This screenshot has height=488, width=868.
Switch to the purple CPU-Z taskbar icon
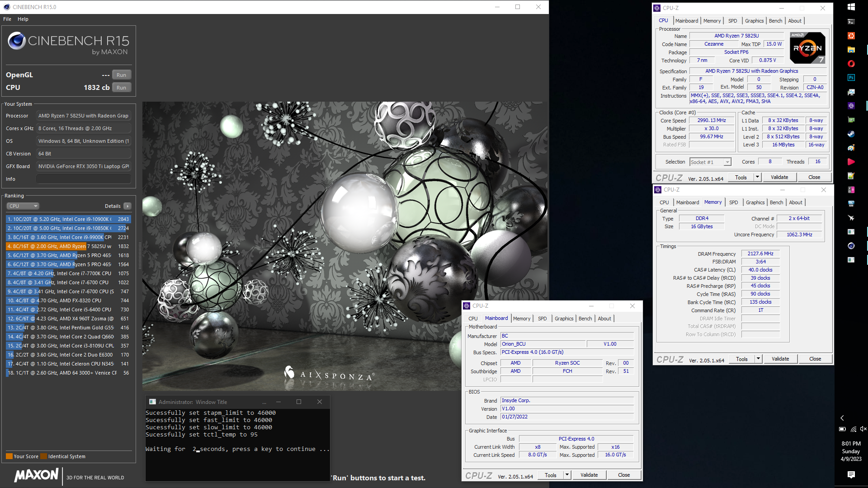851,106
